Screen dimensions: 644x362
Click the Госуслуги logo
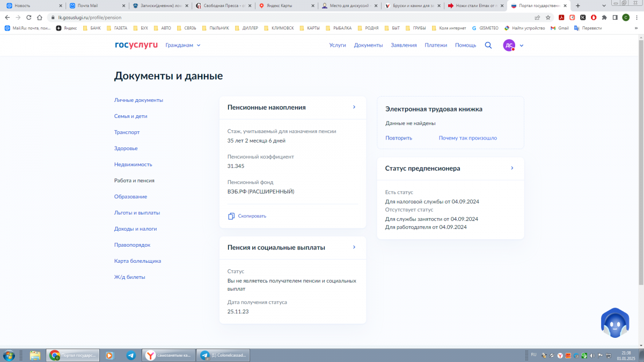(136, 45)
